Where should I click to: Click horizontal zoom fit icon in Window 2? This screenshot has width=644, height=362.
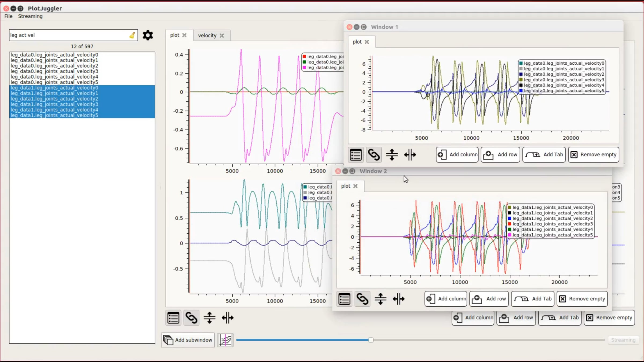click(x=398, y=299)
